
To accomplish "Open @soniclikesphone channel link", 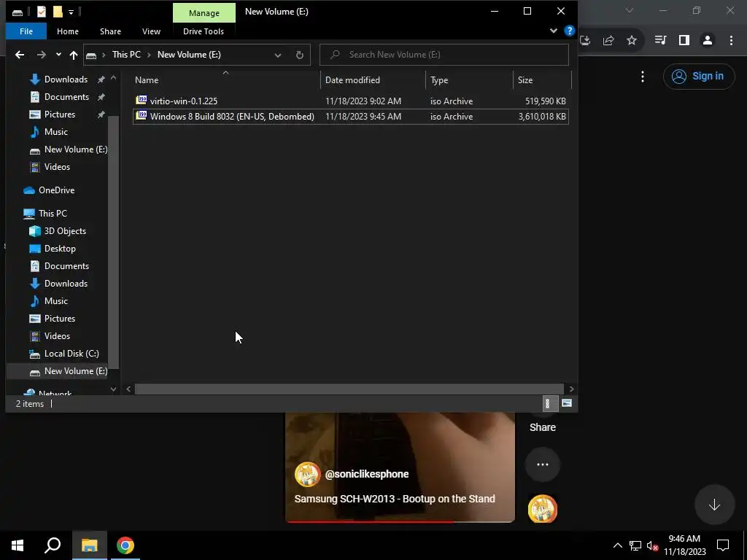I will tap(367, 474).
